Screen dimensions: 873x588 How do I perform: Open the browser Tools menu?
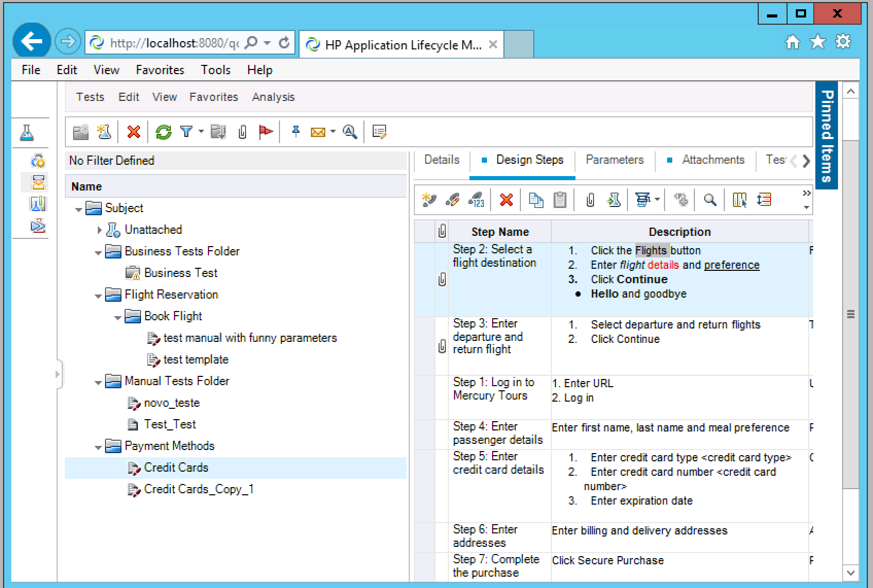coord(215,70)
